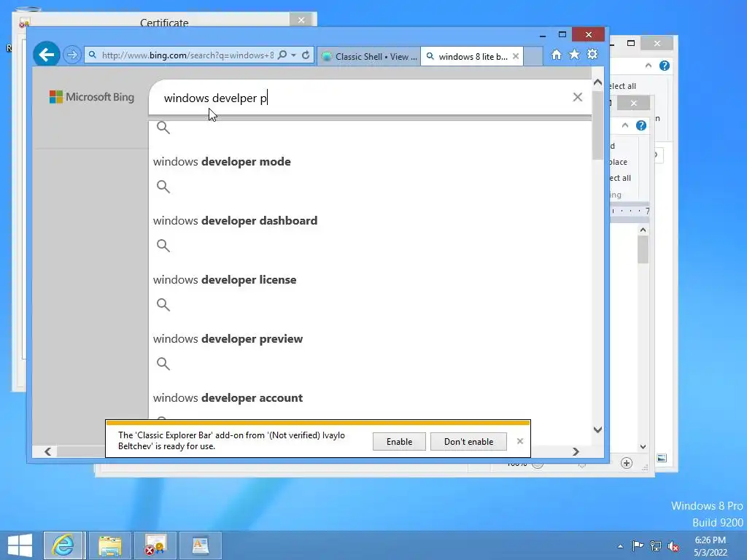The height and width of the screenshot is (560, 747).
Task: Close the Certificate dialog window
Action: 301,20
